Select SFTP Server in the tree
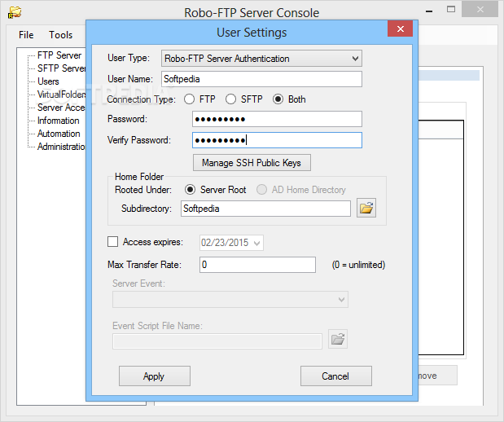Screen dimensions: 504x422 coord(61,68)
